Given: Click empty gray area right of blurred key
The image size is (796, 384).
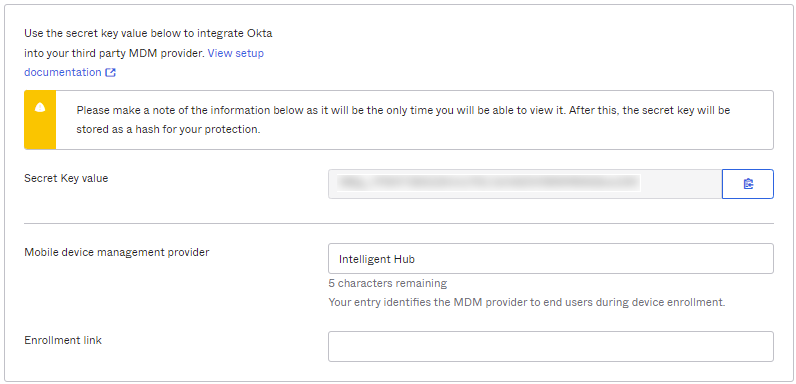Looking at the screenshot, I should pyautogui.click(x=680, y=184).
